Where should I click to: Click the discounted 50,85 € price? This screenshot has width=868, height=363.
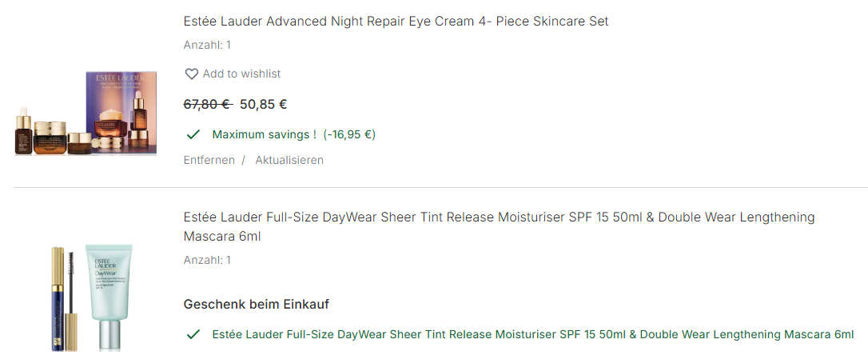tap(264, 104)
